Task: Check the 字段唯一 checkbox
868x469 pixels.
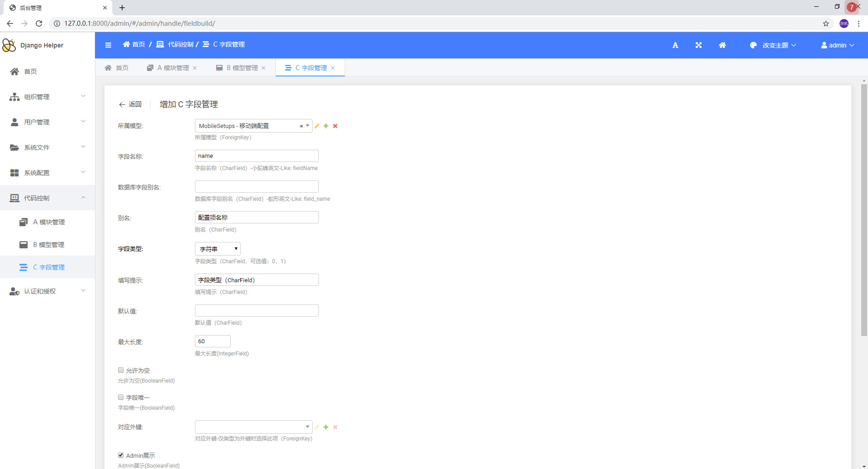Action: click(121, 398)
